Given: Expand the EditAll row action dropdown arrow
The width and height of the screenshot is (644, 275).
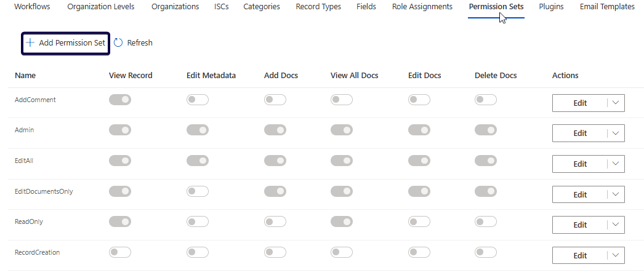Looking at the screenshot, I should (x=616, y=164).
